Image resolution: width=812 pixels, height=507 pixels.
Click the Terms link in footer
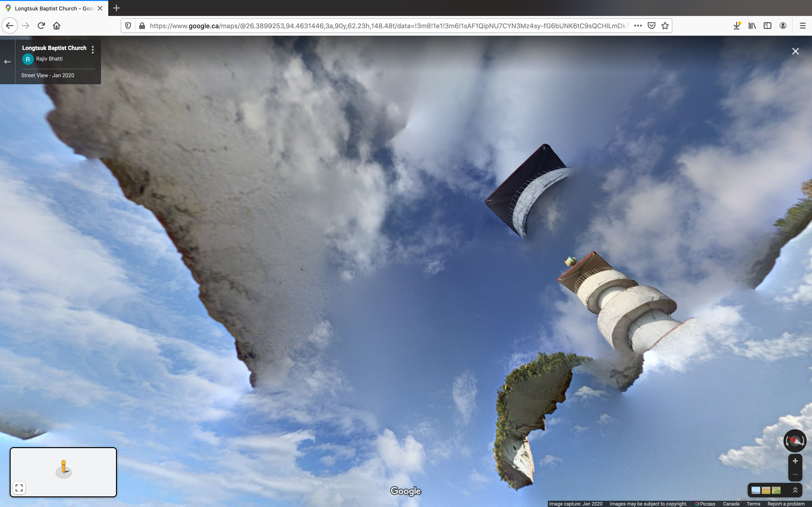tap(753, 504)
